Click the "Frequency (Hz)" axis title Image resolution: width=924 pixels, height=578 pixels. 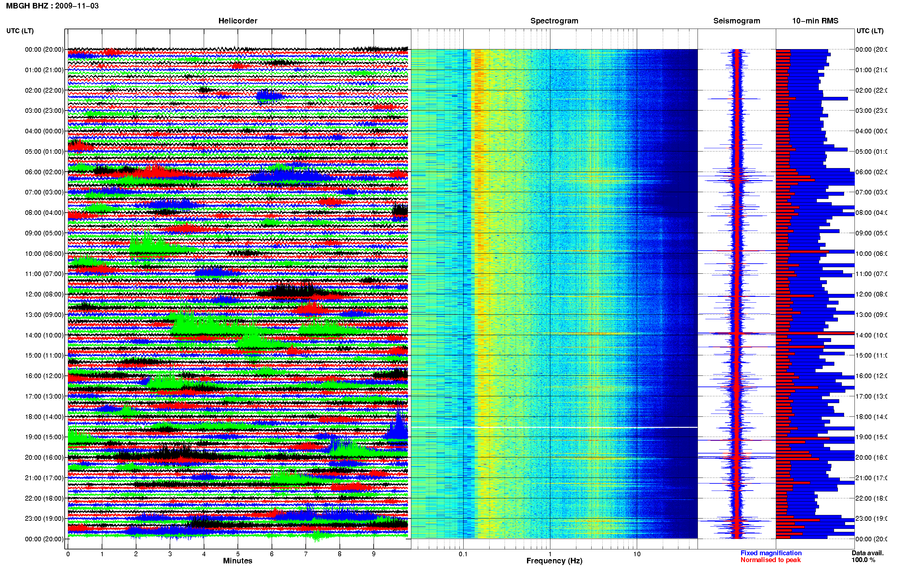pos(554,561)
